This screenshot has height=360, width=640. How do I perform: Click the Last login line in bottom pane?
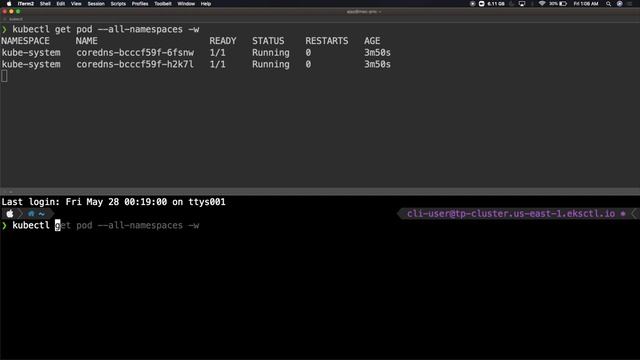click(x=113, y=202)
